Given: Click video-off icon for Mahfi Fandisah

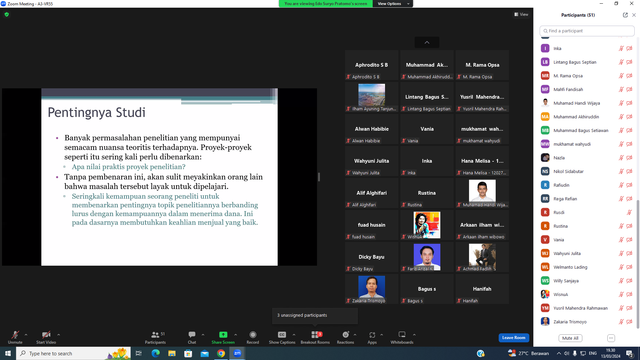Looking at the screenshot, I should click(629, 89).
